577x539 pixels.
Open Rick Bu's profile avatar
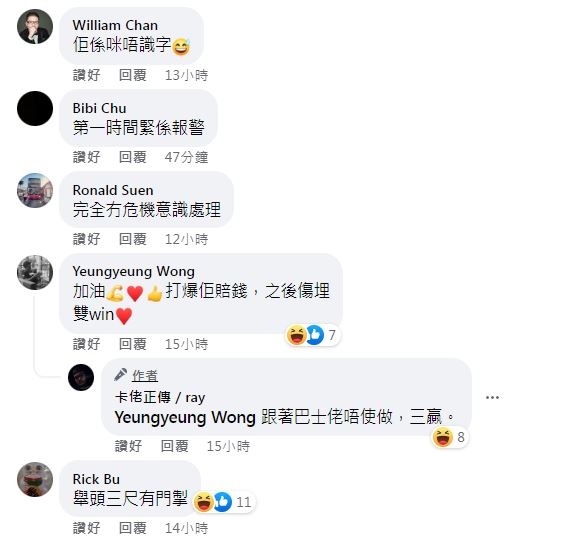pos(35,479)
